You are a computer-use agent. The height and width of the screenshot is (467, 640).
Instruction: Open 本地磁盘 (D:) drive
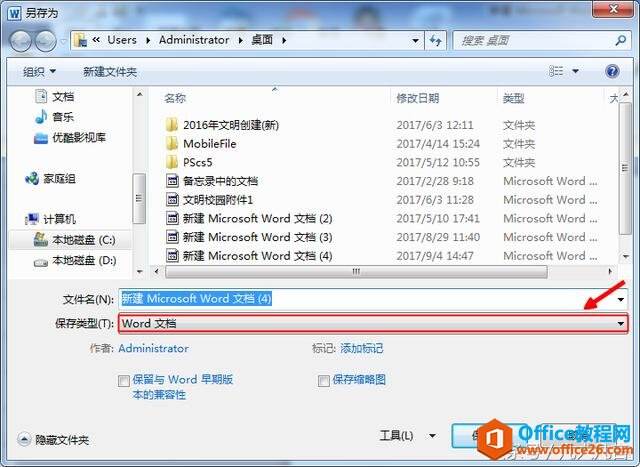coord(75,260)
